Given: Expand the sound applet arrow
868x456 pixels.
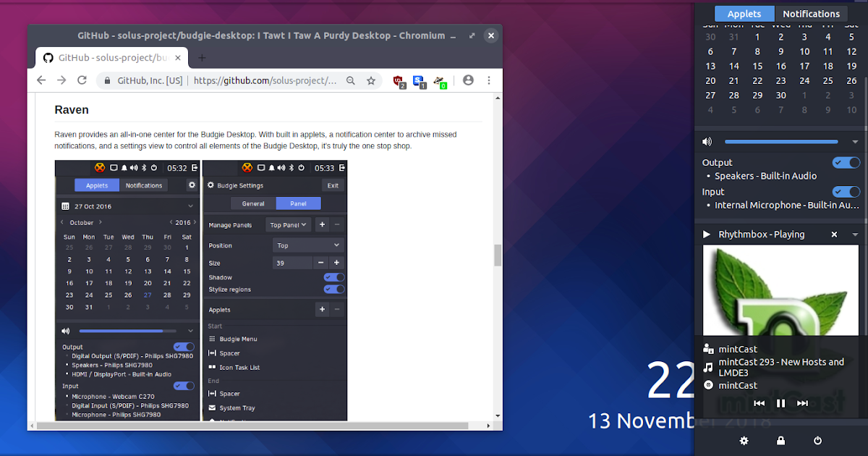Looking at the screenshot, I should click(x=855, y=142).
